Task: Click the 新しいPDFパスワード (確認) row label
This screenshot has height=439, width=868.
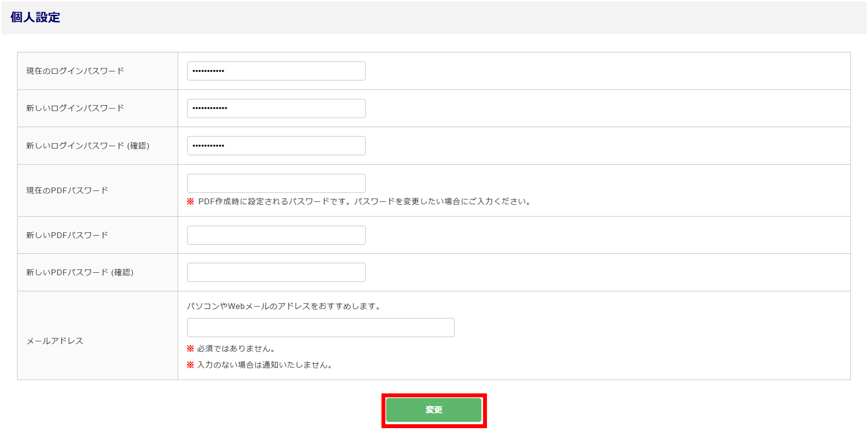Action: click(x=80, y=273)
